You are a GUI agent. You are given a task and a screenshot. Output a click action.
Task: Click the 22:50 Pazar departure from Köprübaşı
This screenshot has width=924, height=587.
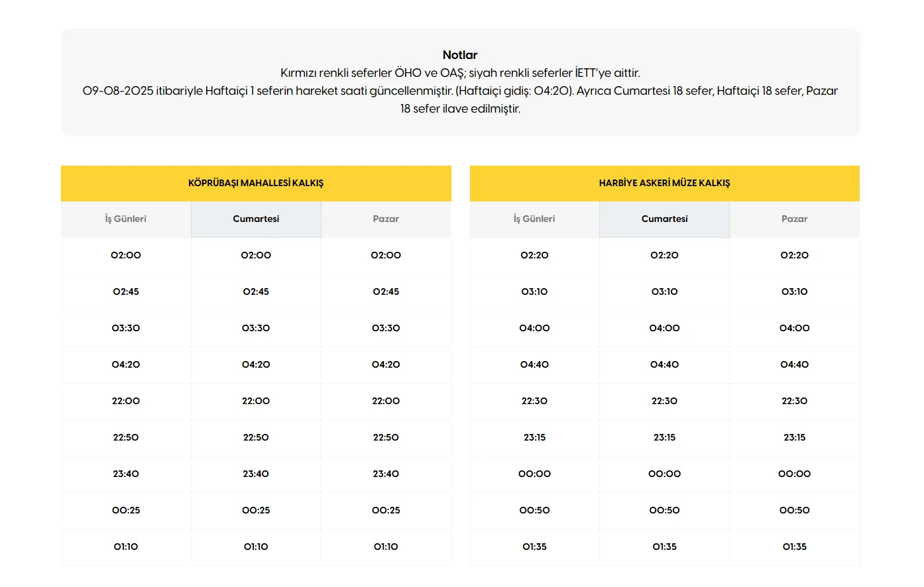tap(386, 438)
